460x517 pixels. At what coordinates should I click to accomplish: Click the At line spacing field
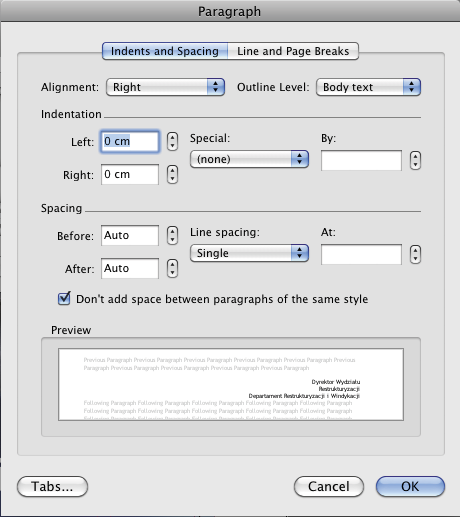coord(361,254)
